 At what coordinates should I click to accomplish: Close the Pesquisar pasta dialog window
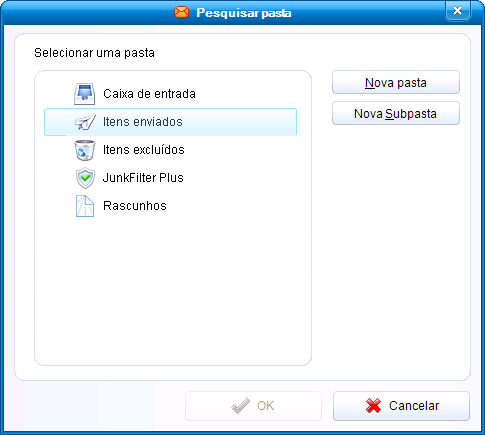(x=458, y=11)
